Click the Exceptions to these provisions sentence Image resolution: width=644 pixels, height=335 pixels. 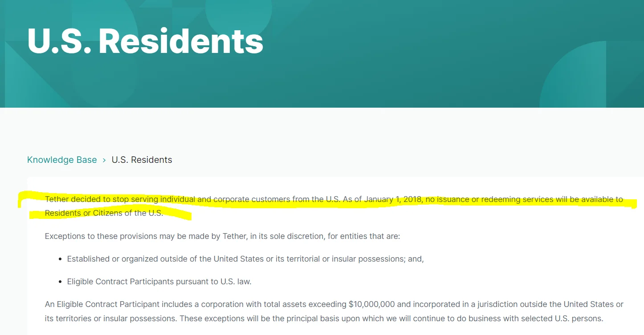pyautogui.click(x=222, y=236)
